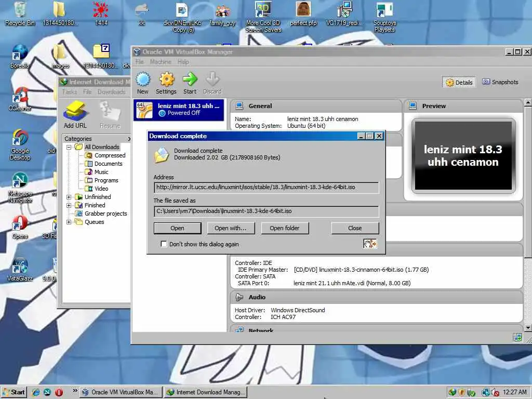Open the IDM File menu
The image size is (532, 399).
click(x=87, y=92)
